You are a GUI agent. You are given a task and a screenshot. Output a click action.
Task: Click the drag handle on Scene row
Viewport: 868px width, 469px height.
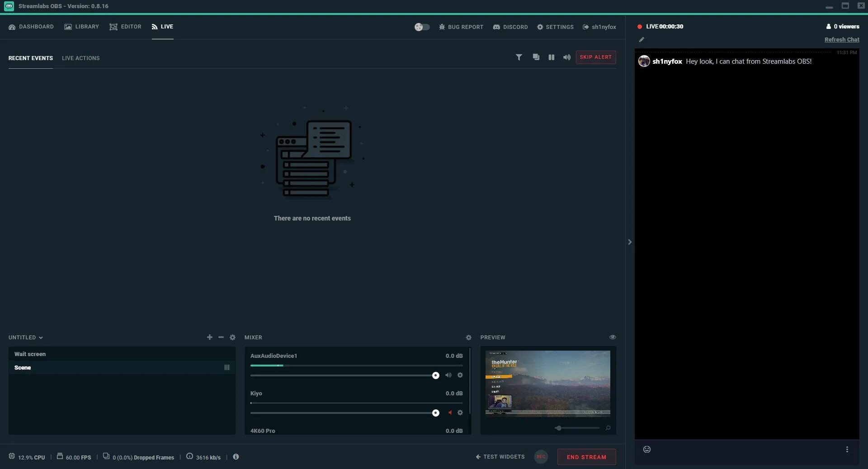[227, 368]
